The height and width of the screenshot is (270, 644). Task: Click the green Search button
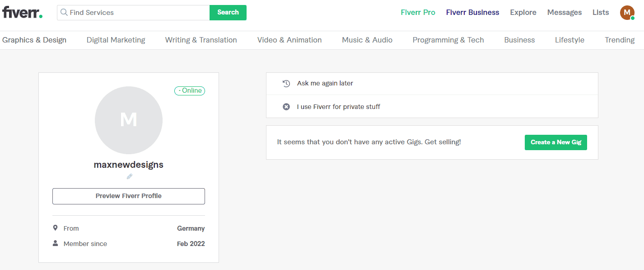[x=228, y=13]
